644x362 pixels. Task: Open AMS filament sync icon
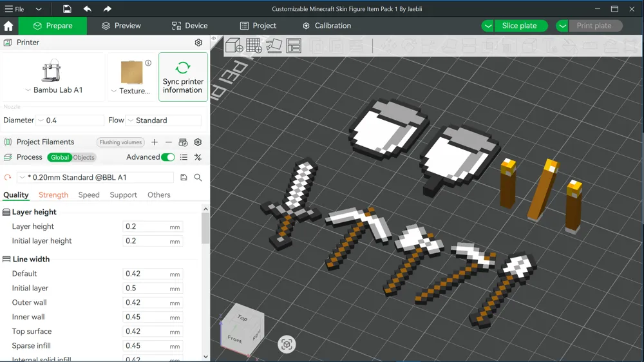point(183,142)
